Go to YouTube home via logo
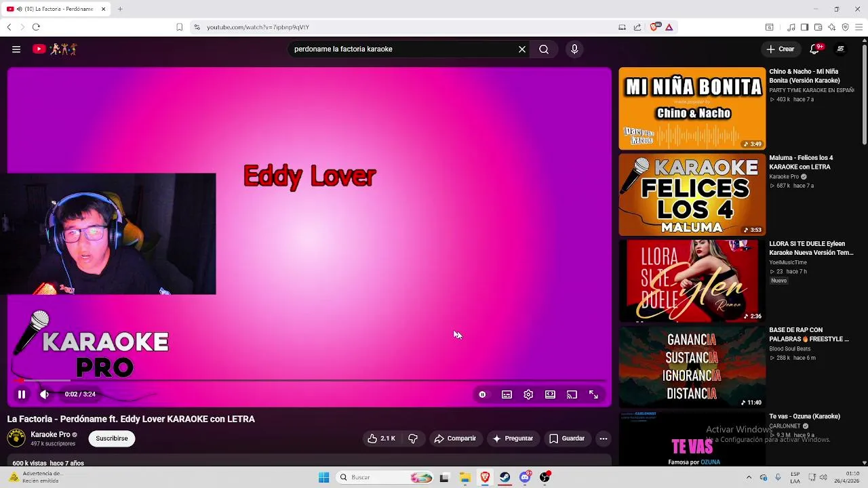This screenshot has height=488, width=868. (54, 49)
